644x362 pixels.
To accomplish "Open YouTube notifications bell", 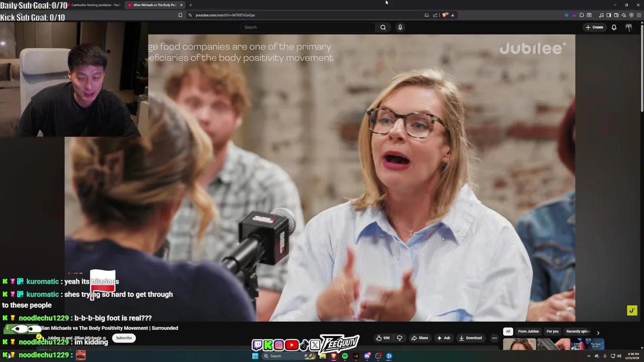I will 614,27.
